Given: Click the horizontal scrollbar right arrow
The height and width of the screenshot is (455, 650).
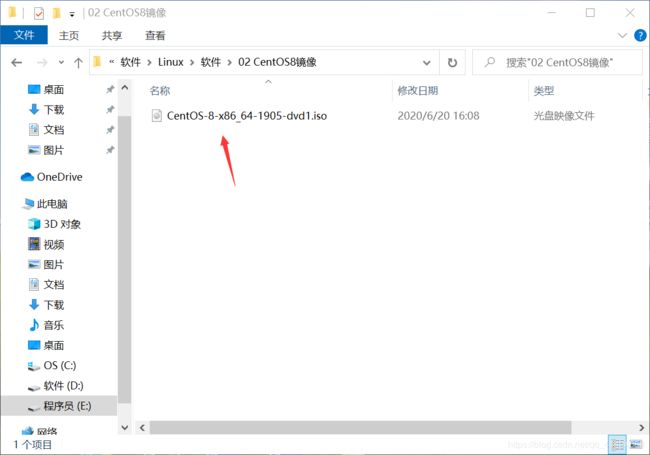Looking at the screenshot, I should tap(641, 428).
